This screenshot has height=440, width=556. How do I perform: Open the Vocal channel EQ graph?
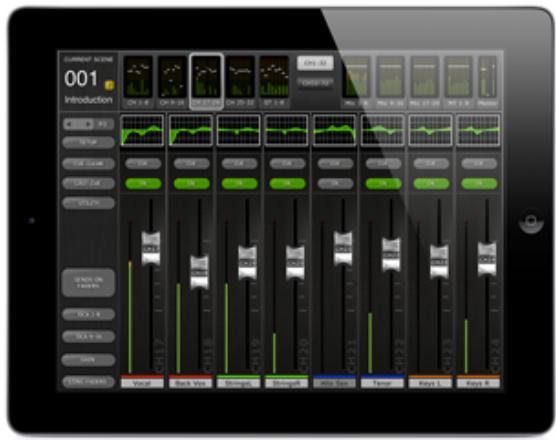[x=143, y=130]
